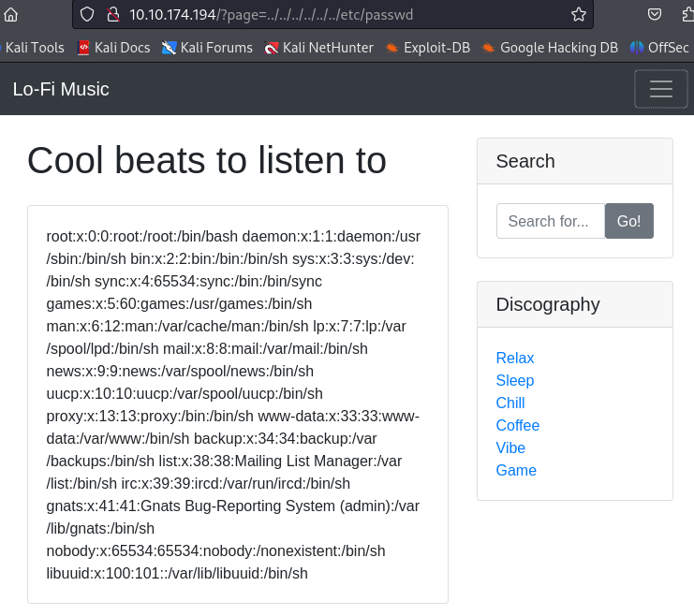Click the 'libuuid:x:100:101' line
Viewport: 694px width, 616px height.
pyautogui.click(x=177, y=574)
